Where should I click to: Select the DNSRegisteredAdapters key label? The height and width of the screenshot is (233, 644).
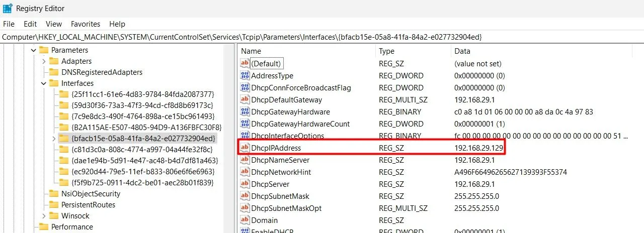tap(102, 72)
